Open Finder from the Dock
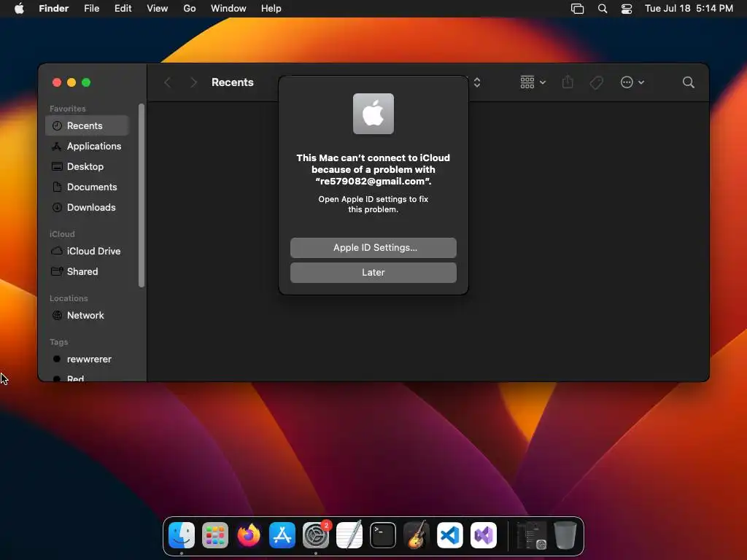This screenshot has height=560, width=747. pos(182,534)
